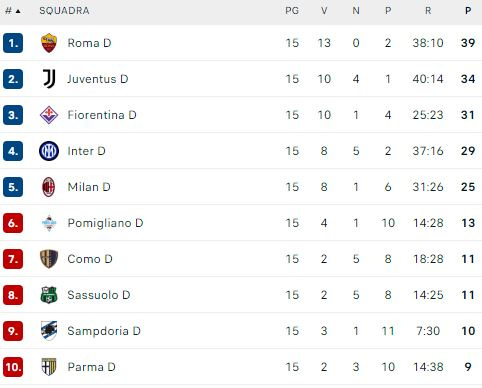Click the Parma D shield logo
Image resolution: width=482 pixels, height=388 pixels.
[49, 367]
